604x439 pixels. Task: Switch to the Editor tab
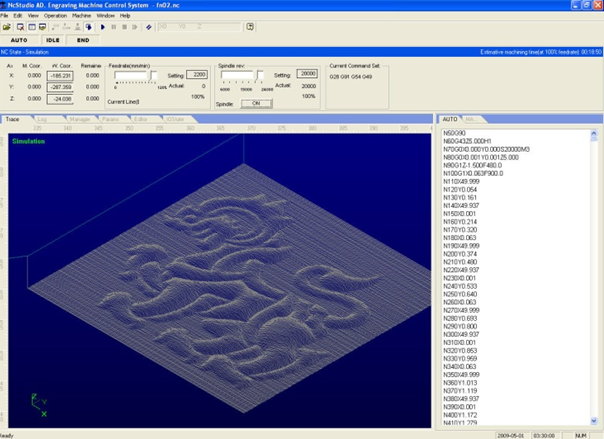coord(141,119)
